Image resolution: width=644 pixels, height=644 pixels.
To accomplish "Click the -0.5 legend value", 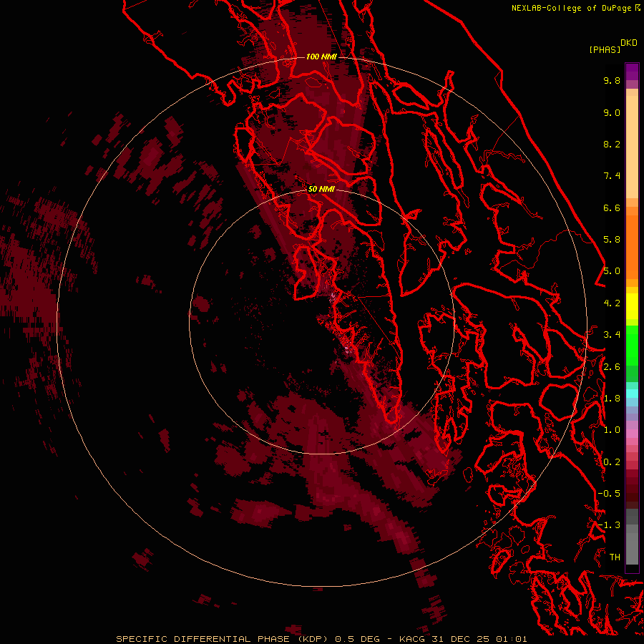I will click(x=609, y=494).
